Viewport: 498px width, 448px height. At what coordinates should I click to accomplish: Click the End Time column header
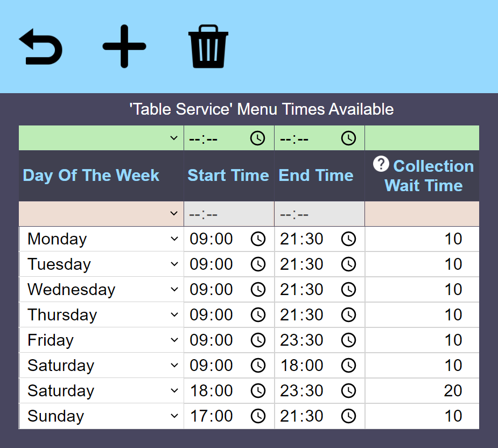coord(316,176)
